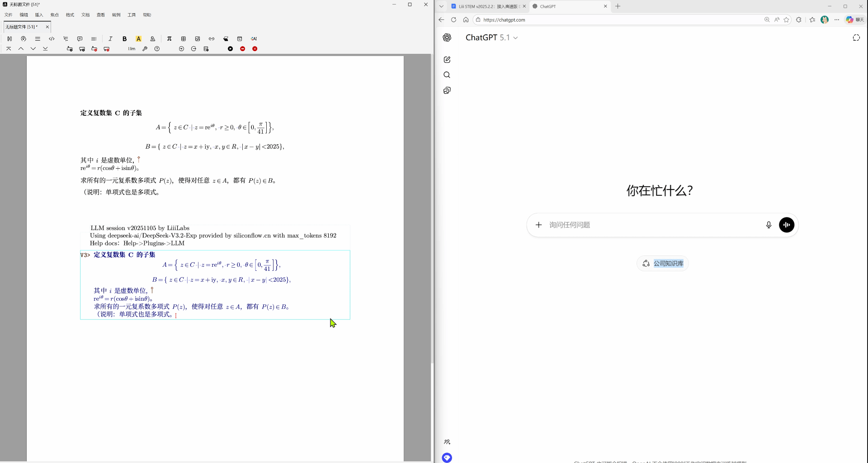Switch to the Liii STEM browser tab

tap(486, 6)
